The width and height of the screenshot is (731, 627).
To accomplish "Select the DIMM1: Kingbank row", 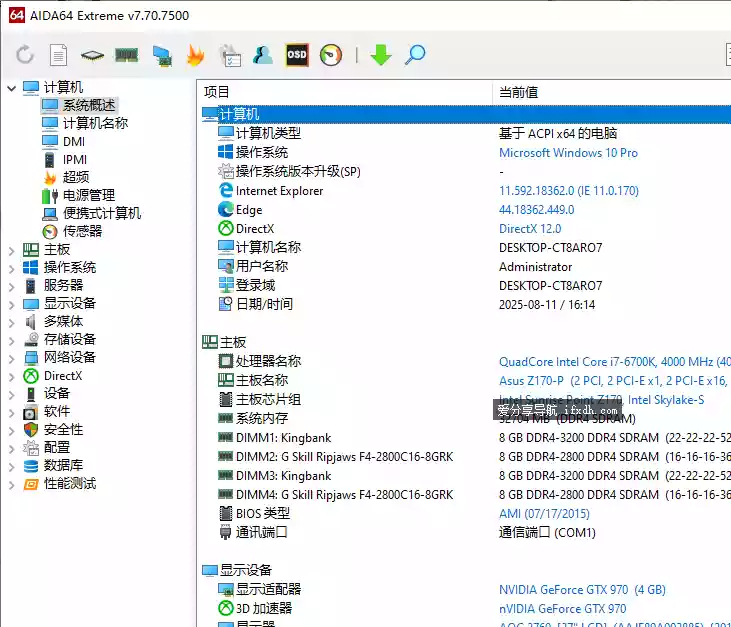I will click(474, 438).
